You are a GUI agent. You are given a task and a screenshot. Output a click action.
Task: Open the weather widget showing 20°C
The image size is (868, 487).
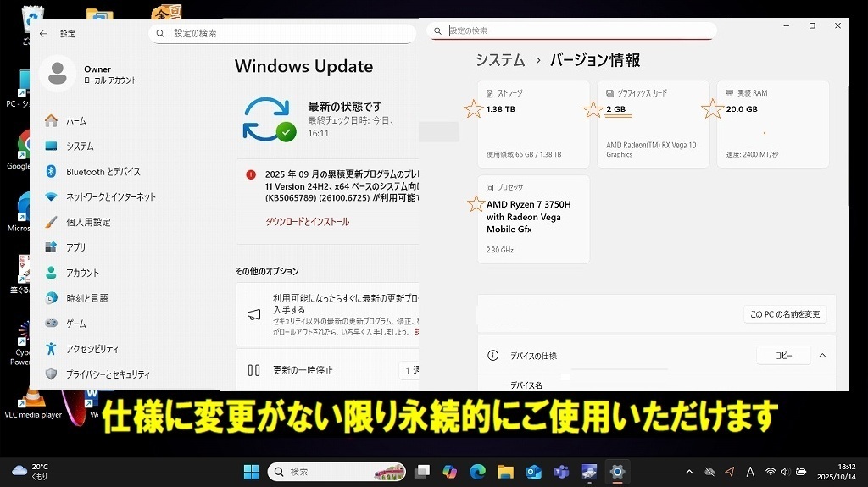pos(31,472)
